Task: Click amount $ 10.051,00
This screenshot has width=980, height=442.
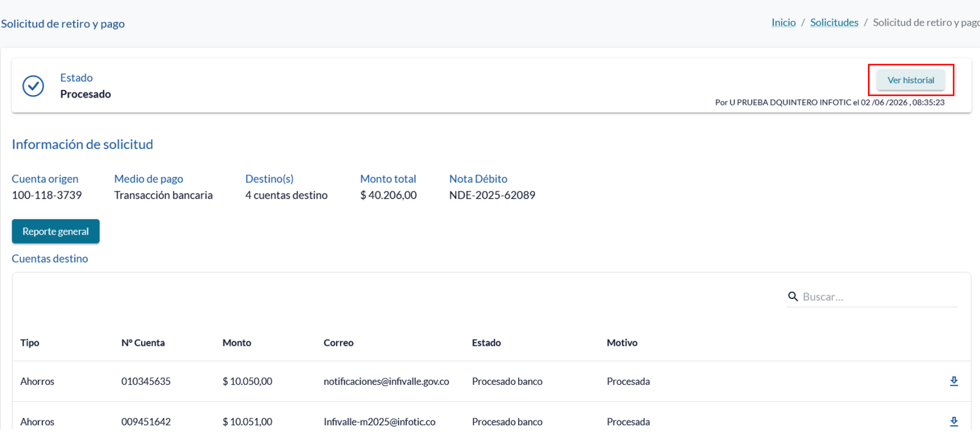Action: [x=247, y=422]
